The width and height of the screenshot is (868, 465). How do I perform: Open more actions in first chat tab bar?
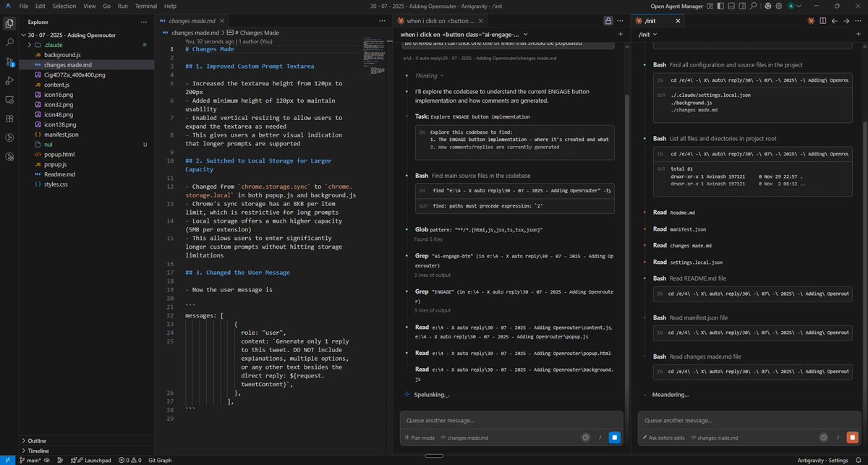(x=620, y=21)
